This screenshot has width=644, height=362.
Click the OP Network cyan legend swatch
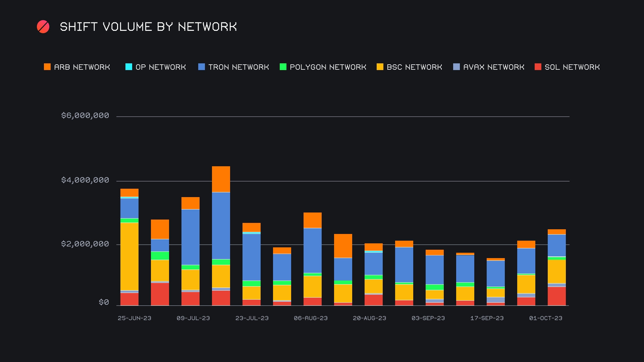pyautogui.click(x=129, y=67)
